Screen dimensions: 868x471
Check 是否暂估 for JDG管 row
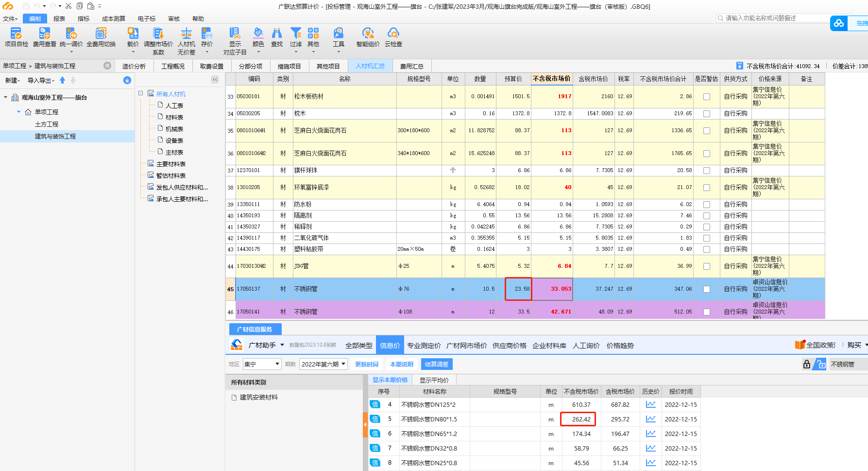click(x=707, y=266)
